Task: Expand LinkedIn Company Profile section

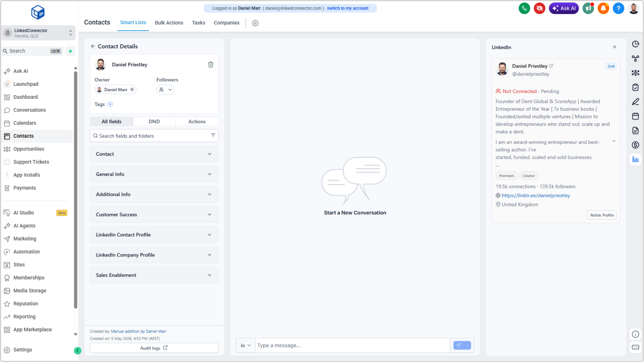Action: (x=154, y=255)
